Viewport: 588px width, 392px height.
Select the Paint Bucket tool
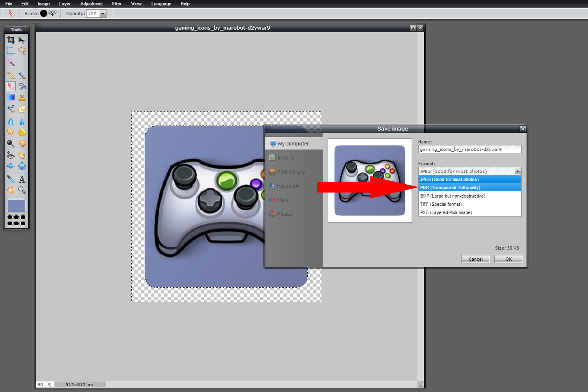point(22,86)
